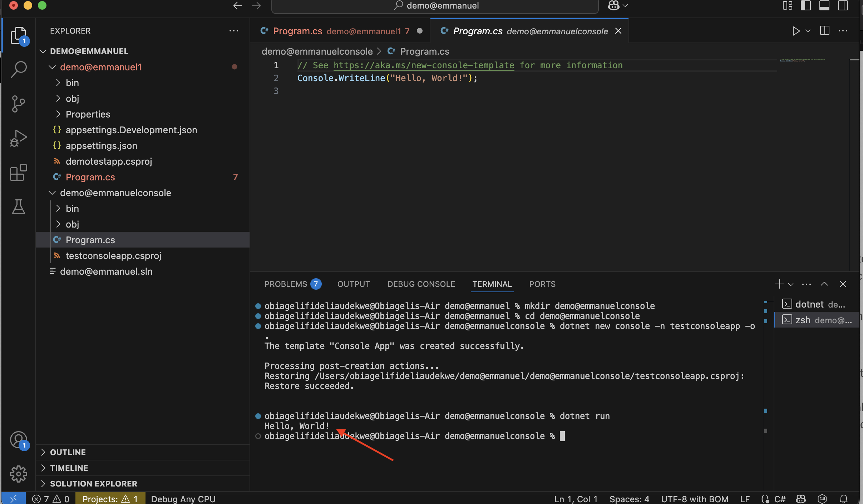Toggle the Primary Side Bar visibility
The height and width of the screenshot is (504, 863).
[806, 6]
